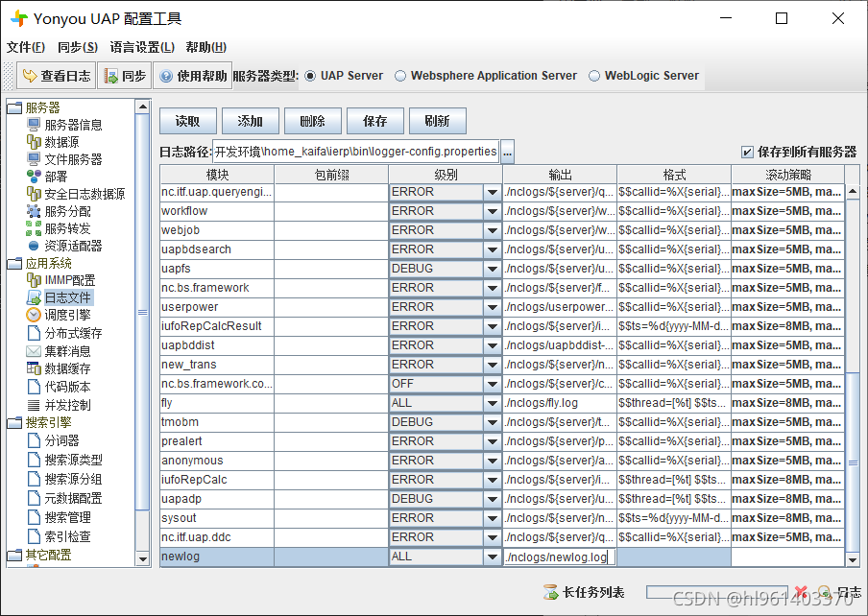Viewport: 868px width, 616px height.
Task: Select UAP Server radio button
Action: click(x=310, y=76)
